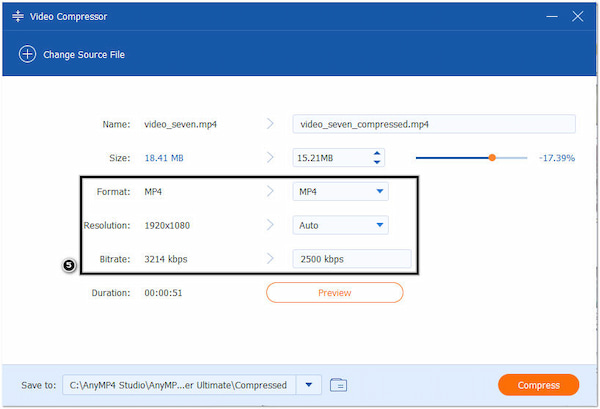Expand the Resolution Auto dropdown
The image size is (600, 409).
340,225
